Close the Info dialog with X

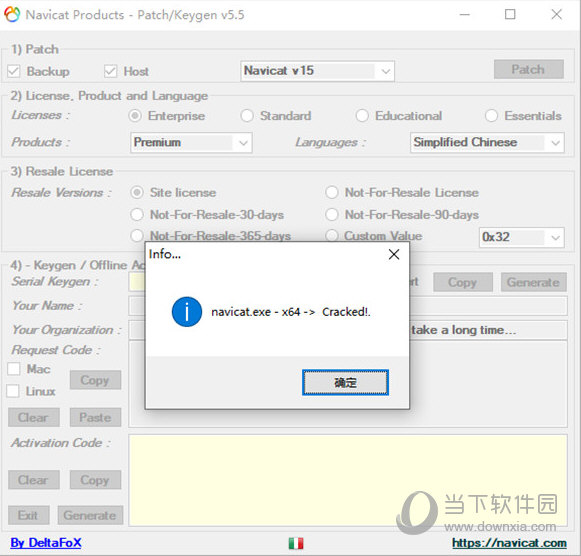tap(394, 254)
